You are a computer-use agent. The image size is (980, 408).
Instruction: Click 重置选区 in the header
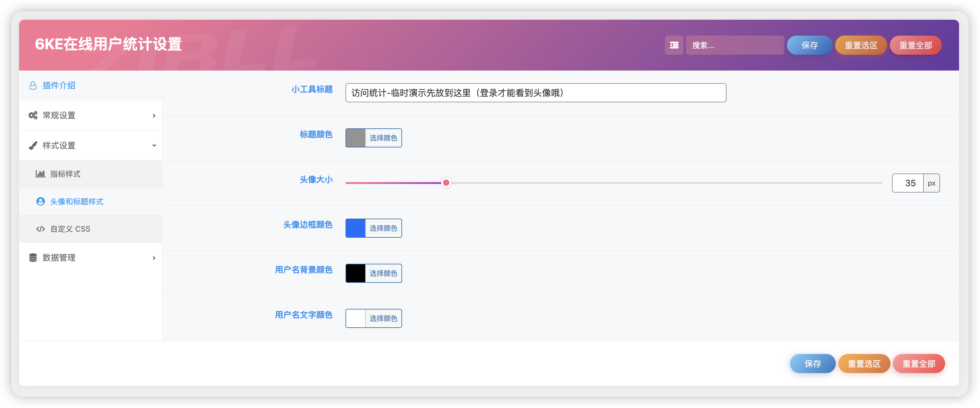point(861,45)
